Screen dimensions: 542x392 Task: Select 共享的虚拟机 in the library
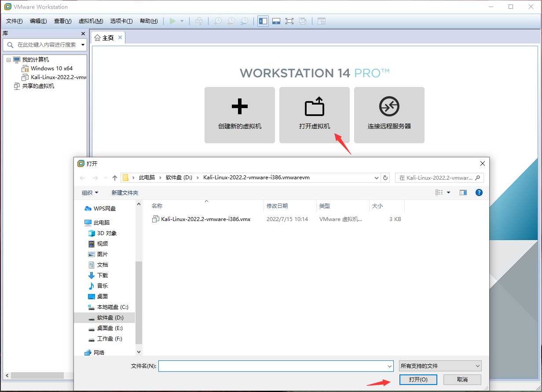38,86
